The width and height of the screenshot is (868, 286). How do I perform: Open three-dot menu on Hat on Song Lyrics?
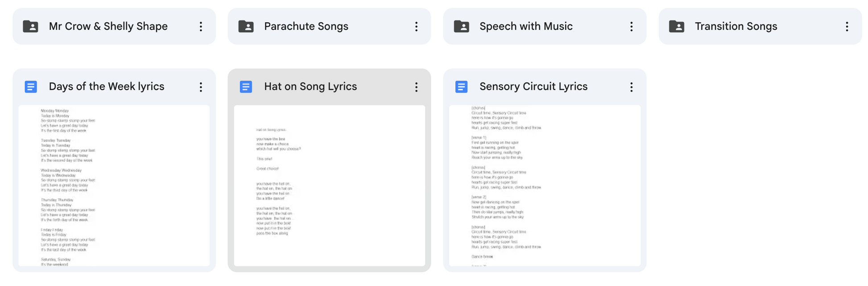pyautogui.click(x=416, y=87)
